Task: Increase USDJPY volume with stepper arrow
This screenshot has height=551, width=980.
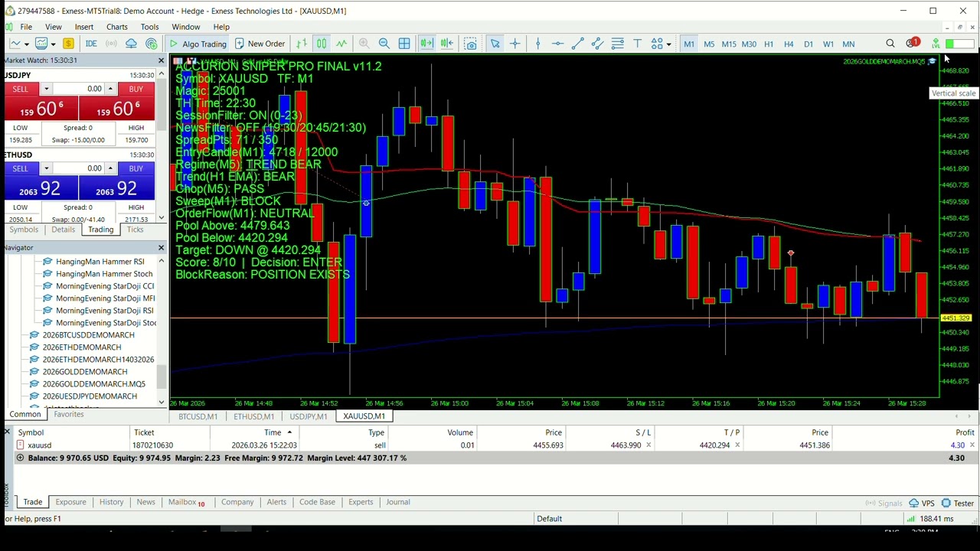Action: tap(110, 89)
